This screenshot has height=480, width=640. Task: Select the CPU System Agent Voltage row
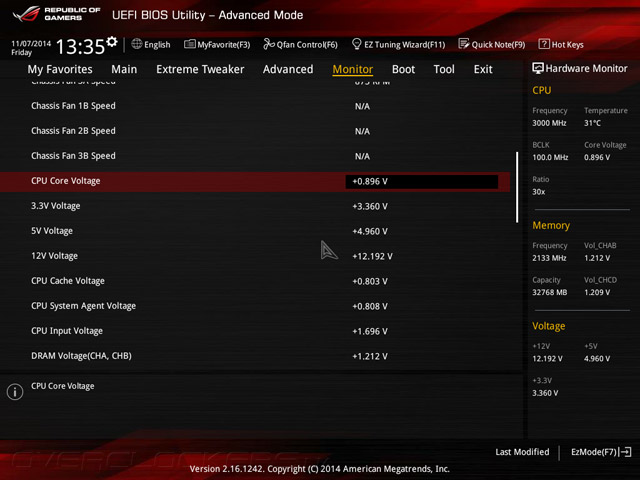coord(255,306)
